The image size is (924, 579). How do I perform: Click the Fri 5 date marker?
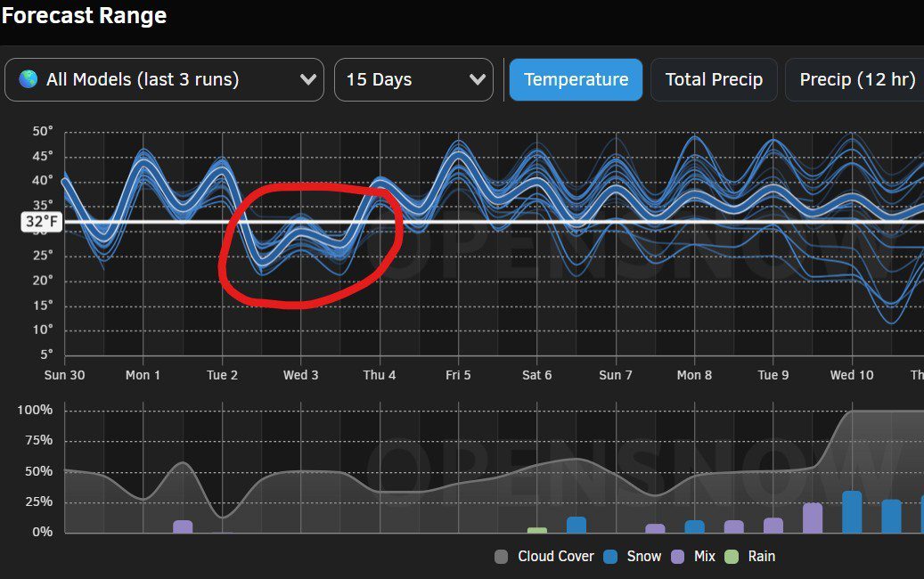pos(458,375)
